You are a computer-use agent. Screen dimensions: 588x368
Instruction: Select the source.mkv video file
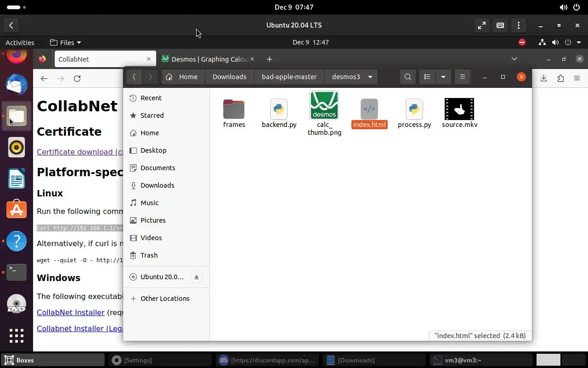[459, 113]
